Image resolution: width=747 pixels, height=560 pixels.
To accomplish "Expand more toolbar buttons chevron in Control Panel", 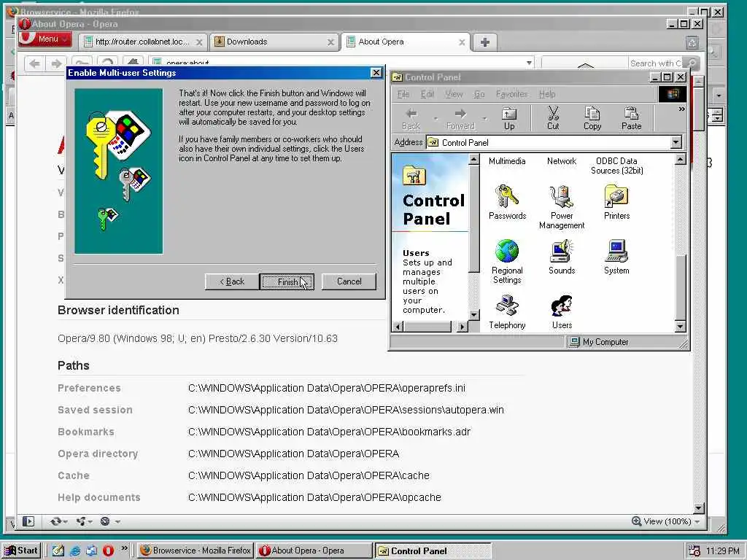I will click(681, 109).
